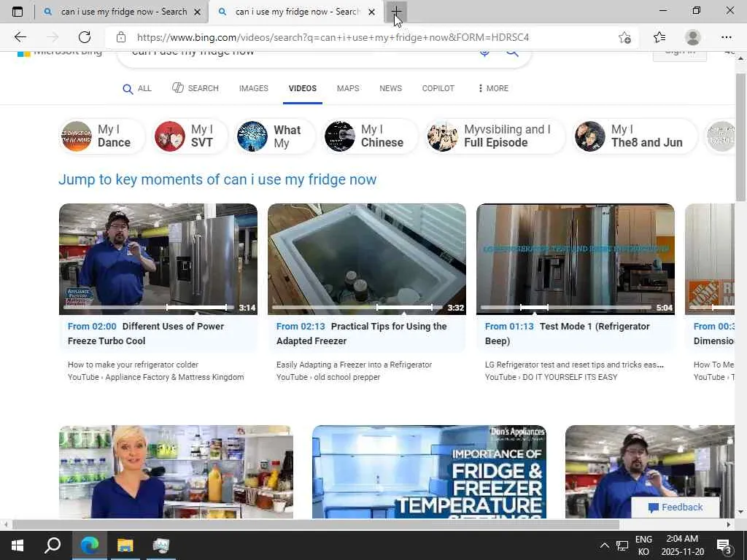The width and height of the screenshot is (747, 560).
Task: Switch to the MAPS tab
Action: point(348,88)
